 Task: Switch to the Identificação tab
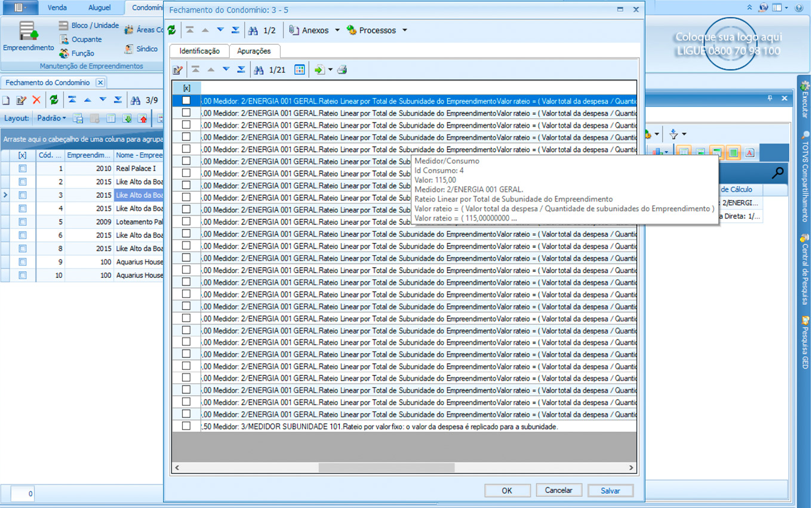[x=199, y=51]
